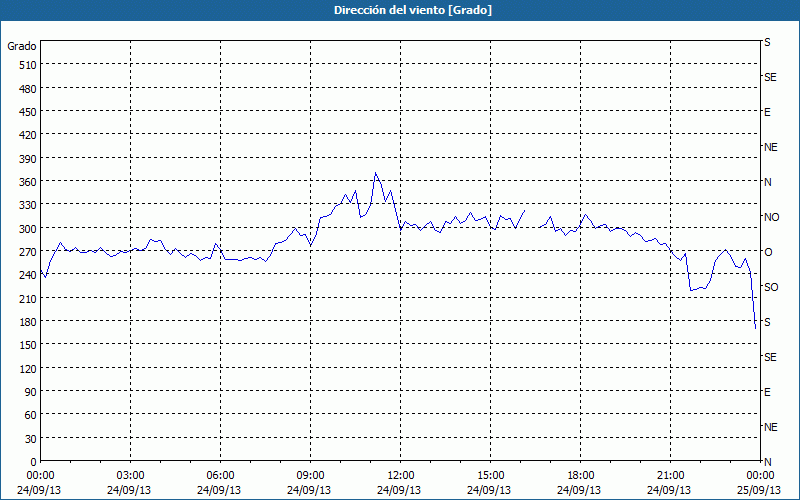Click the 03:00 time label

point(131,476)
